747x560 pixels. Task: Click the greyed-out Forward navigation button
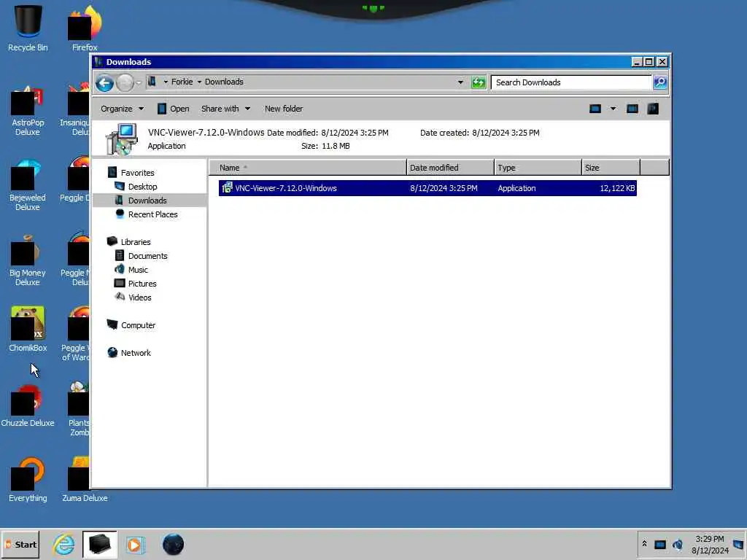[125, 83]
